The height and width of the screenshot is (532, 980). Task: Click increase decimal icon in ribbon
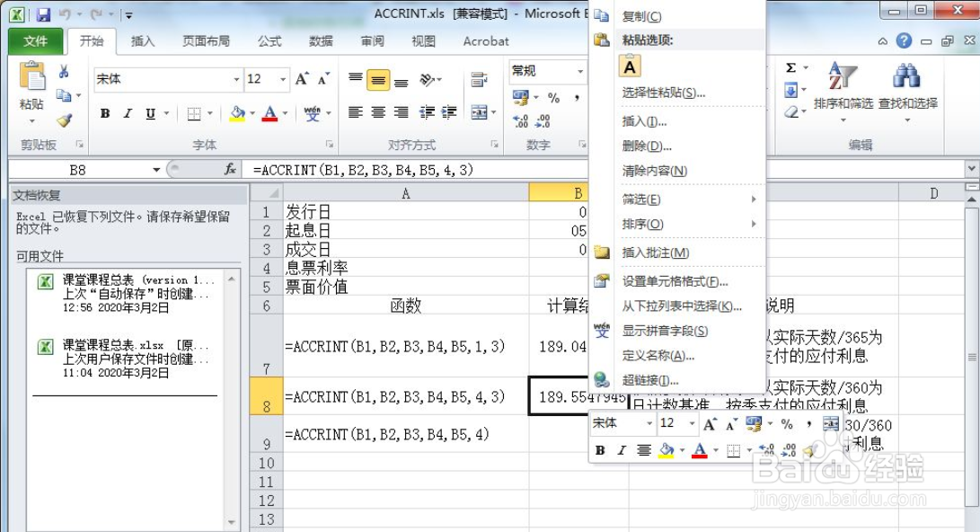(521, 120)
